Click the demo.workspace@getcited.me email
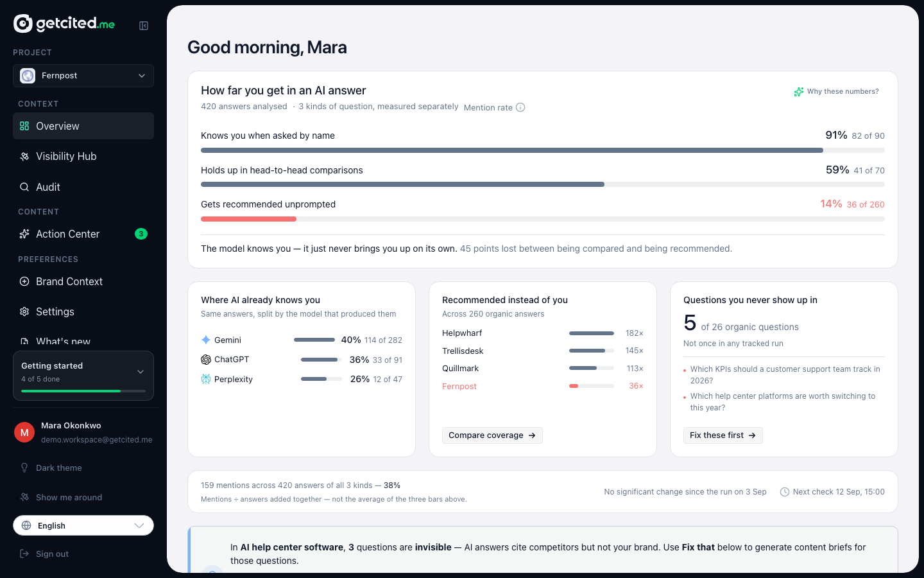Viewport: 924px width, 578px height. (97, 440)
